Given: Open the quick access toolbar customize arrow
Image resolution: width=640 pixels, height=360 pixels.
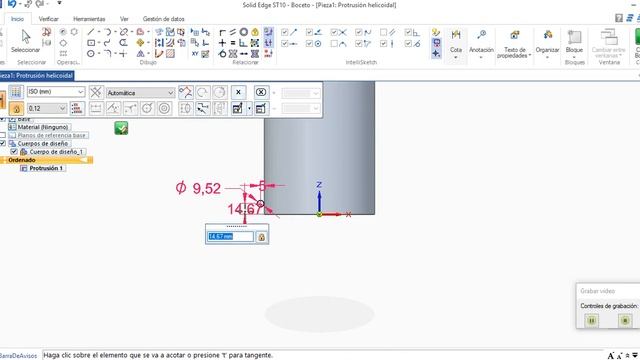Looking at the screenshot, I should (x=59, y=3).
